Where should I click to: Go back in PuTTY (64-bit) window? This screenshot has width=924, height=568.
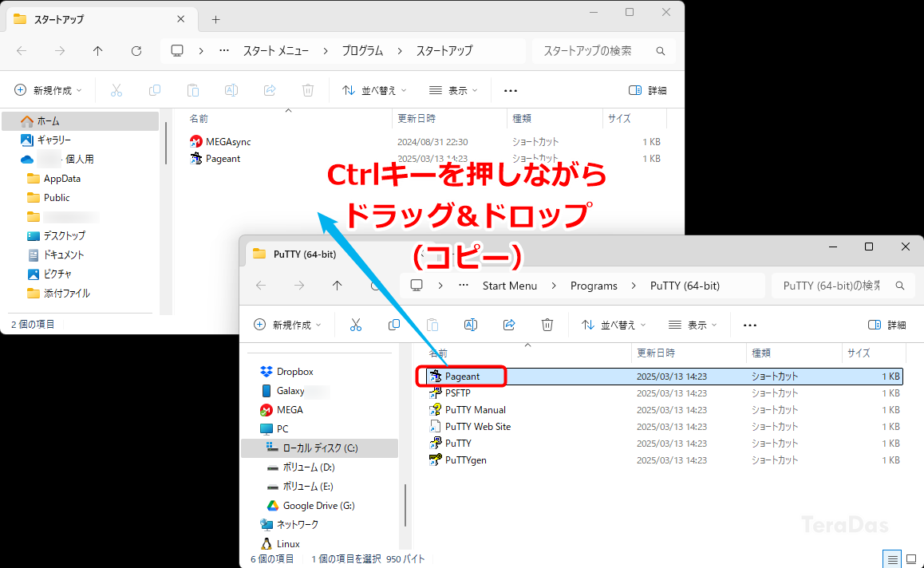[261, 286]
